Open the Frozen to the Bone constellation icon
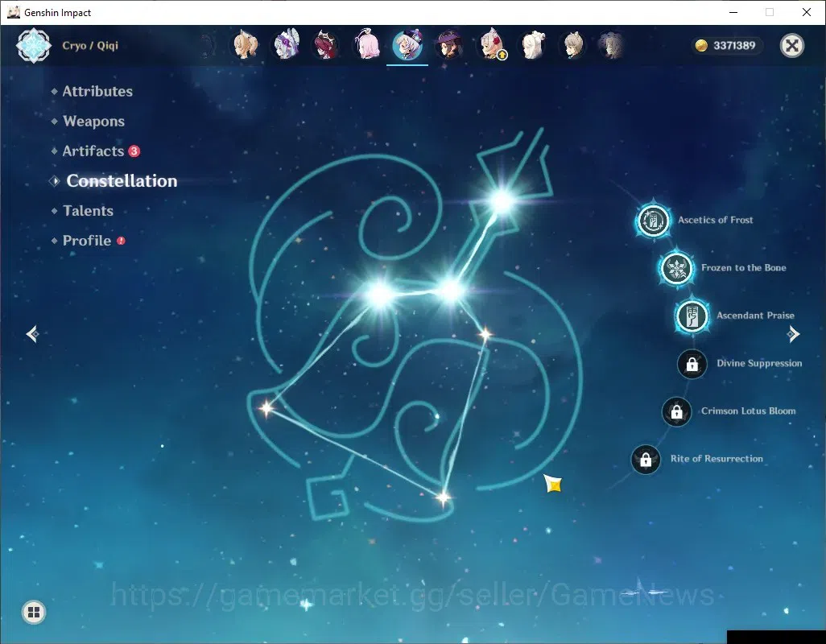The width and height of the screenshot is (826, 644). 676,269
